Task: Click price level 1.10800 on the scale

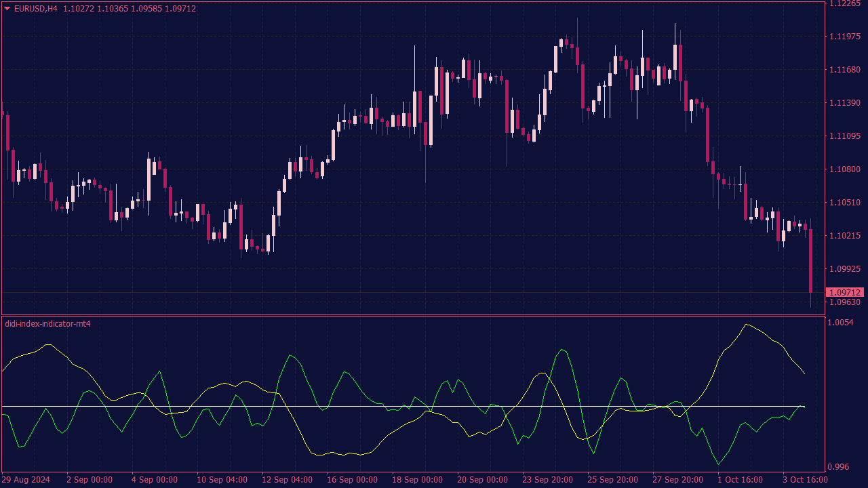Action: click(846, 169)
